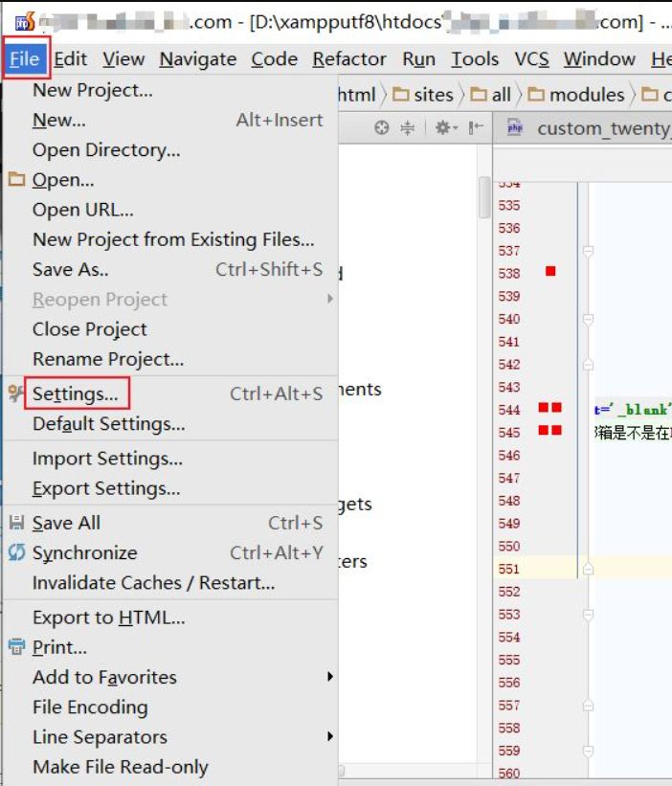Collapse code block at line 537 fold marker
672x786 pixels.
pos(588,251)
